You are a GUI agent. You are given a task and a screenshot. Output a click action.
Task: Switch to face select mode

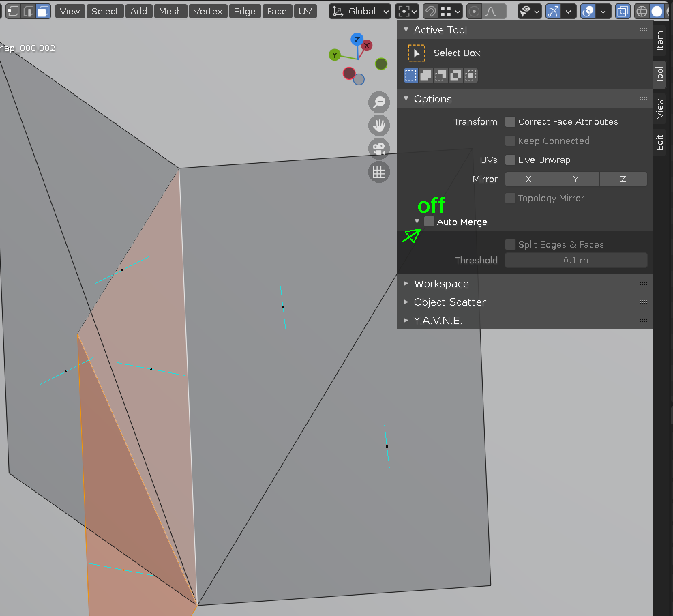[43, 11]
